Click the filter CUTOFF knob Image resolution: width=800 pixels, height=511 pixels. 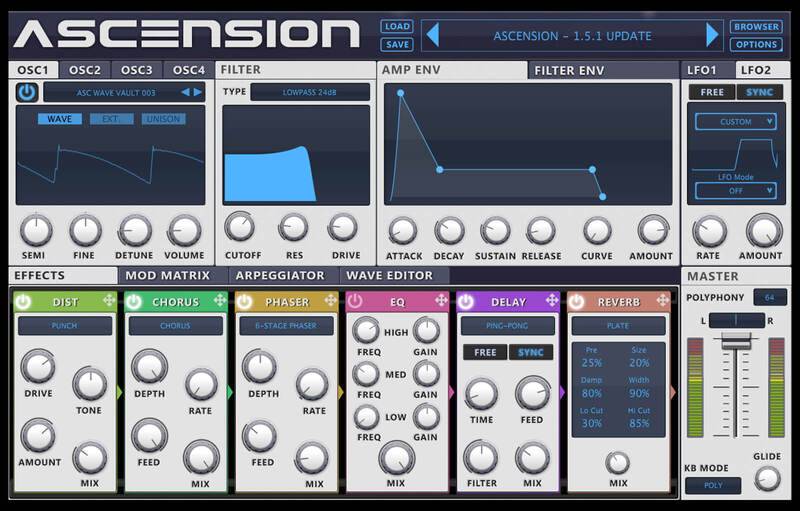coord(240,227)
